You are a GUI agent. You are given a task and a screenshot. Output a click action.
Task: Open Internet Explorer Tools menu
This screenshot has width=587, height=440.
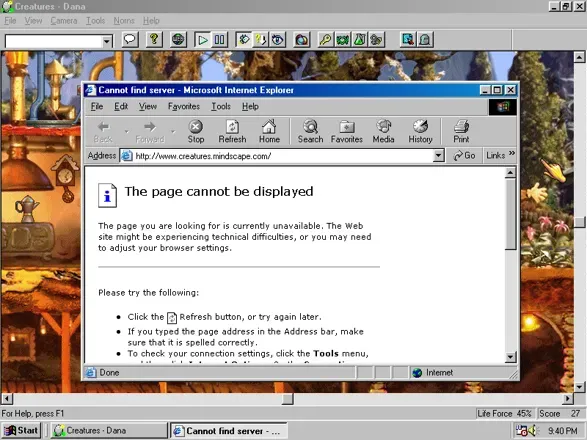click(221, 106)
